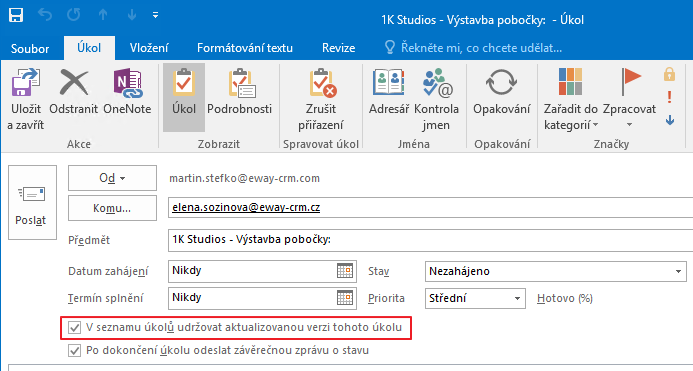The height and width of the screenshot is (371, 693).
Task: Toggle Po dokončení úkolu odeslat zprávu checkbox
Action: [74, 351]
